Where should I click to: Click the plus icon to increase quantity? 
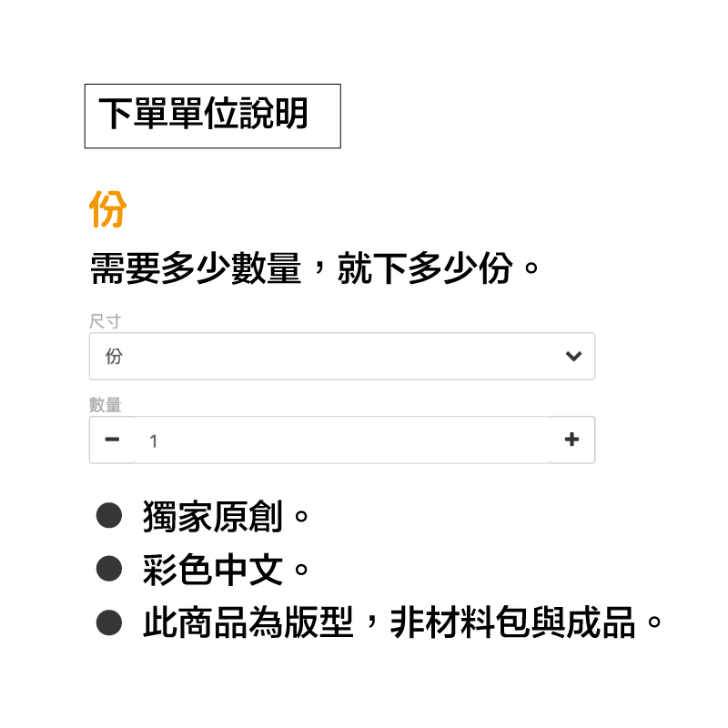point(571,440)
